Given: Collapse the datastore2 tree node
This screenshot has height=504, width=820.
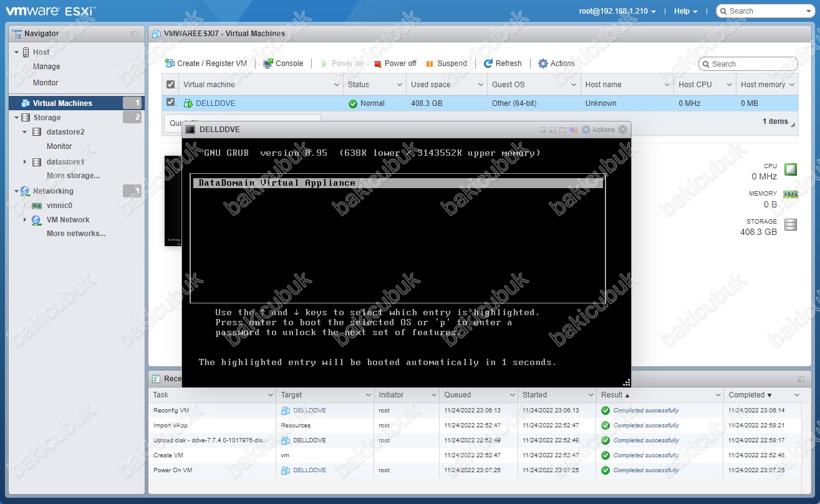Looking at the screenshot, I should point(25,132).
